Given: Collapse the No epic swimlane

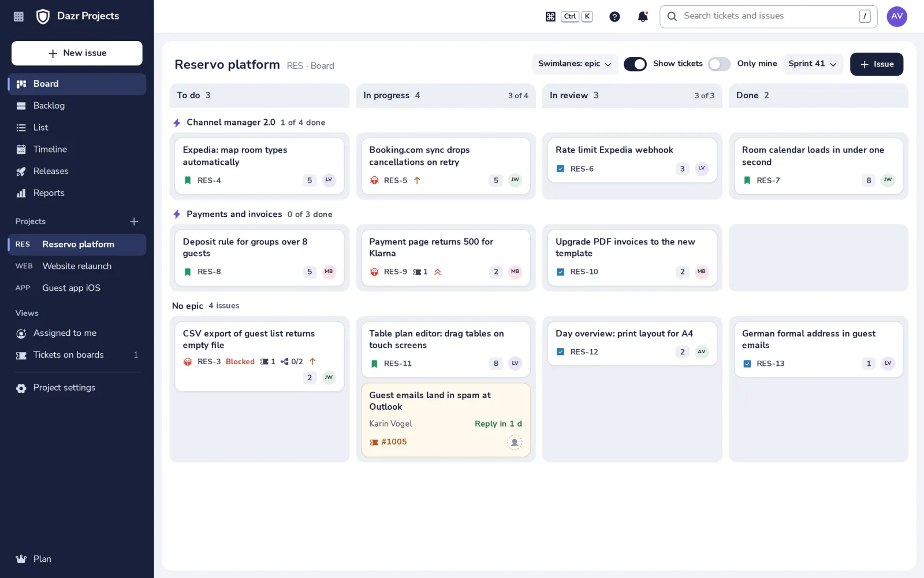Looking at the screenshot, I should click(206, 306).
